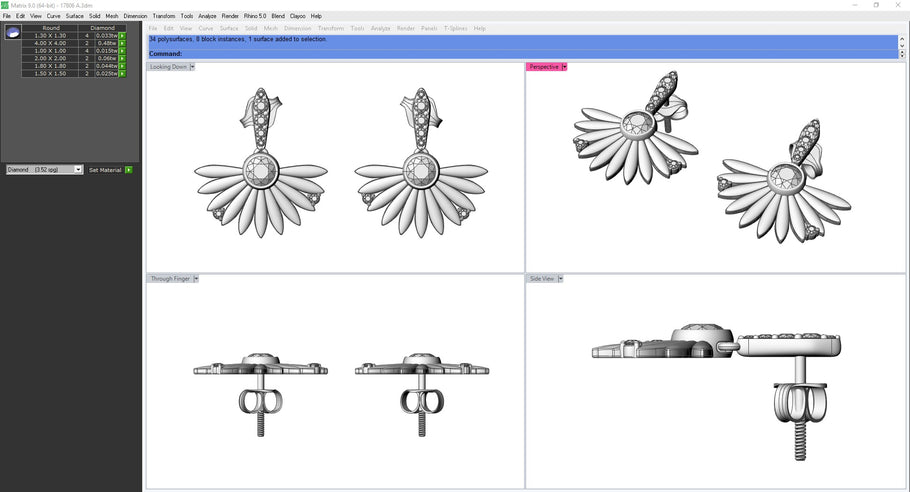The height and width of the screenshot is (492, 910).
Task: Expand Perspective viewport menu arrow
Action: pyautogui.click(x=564, y=67)
